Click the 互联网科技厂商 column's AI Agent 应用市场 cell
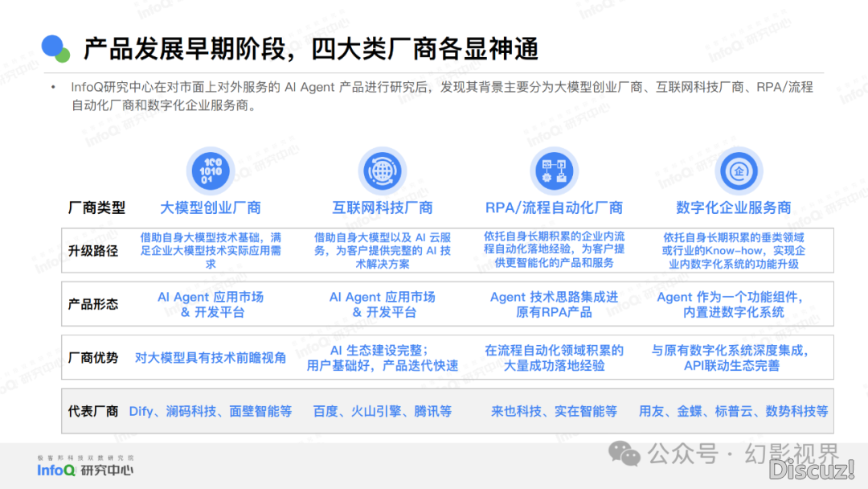The width and height of the screenshot is (868, 489). [x=382, y=305]
